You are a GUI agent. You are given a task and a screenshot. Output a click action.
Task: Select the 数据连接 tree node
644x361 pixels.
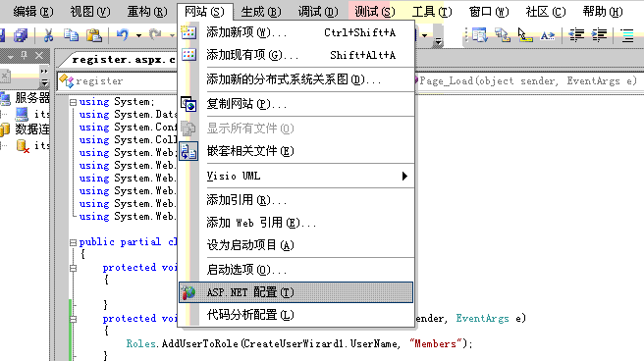point(32,129)
